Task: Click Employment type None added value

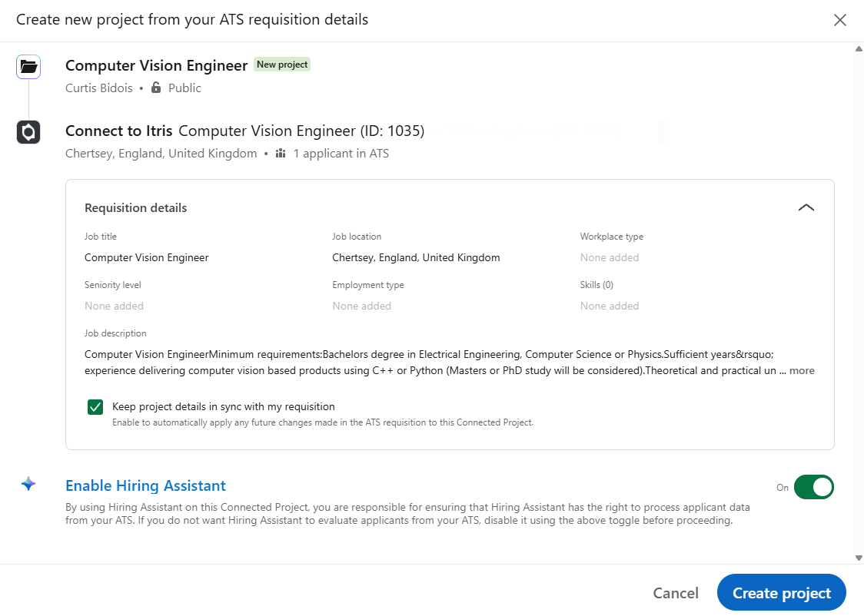Action: click(x=361, y=306)
